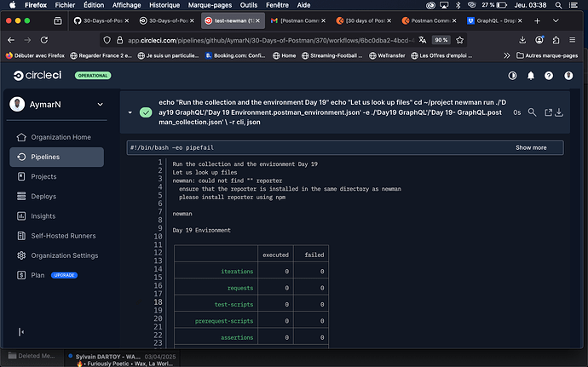Open the CircleCI user profile icon
Screen dimensions: 588x367
[x=568, y=76]
